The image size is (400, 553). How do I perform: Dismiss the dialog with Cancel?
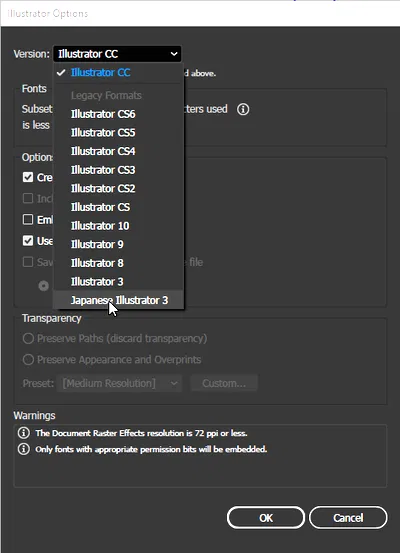pos(348,518)
